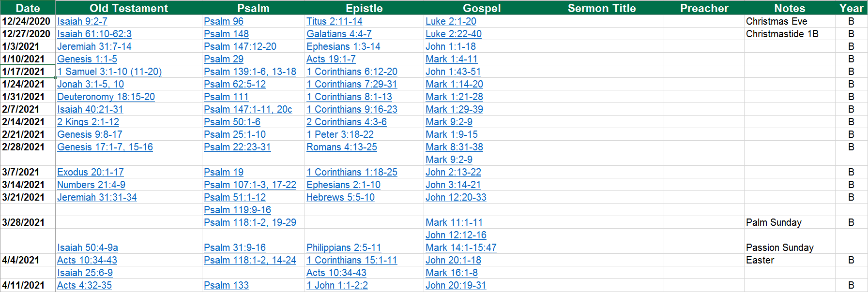Open Philippians 2:5-11 link
The image size is (868, 292).
click(344, 248)
